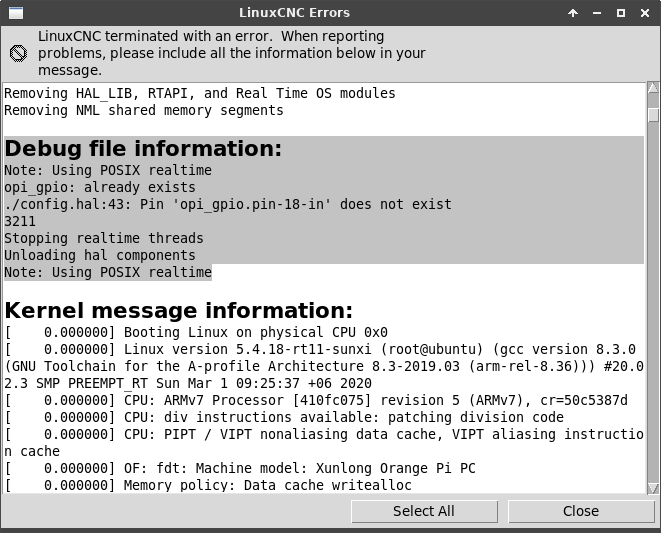Click the 'Stopping realtime threads' line

(104, 238)
